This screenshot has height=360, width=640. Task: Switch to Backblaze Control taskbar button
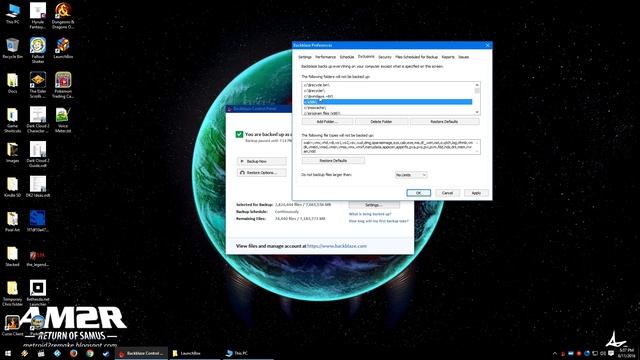[142, 353]
